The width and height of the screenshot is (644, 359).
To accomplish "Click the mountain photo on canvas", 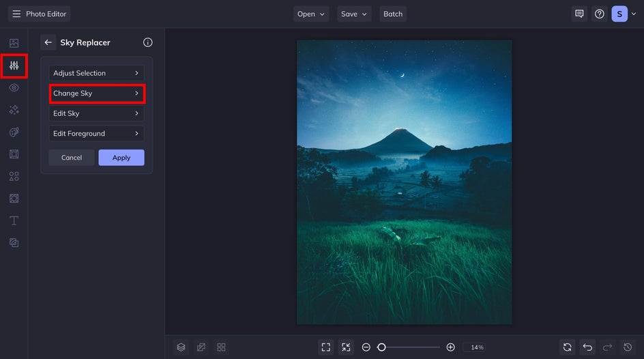I will click(x=404, y=182).
